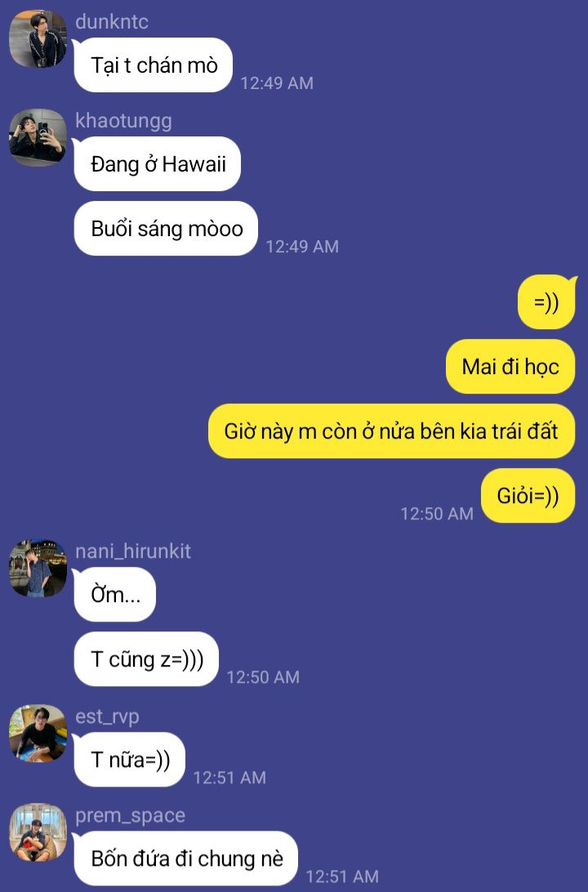This screenshot has width=588, height=892.
Task: Tap the "Ờm..." message bubble
Action: tap(115, 595)
